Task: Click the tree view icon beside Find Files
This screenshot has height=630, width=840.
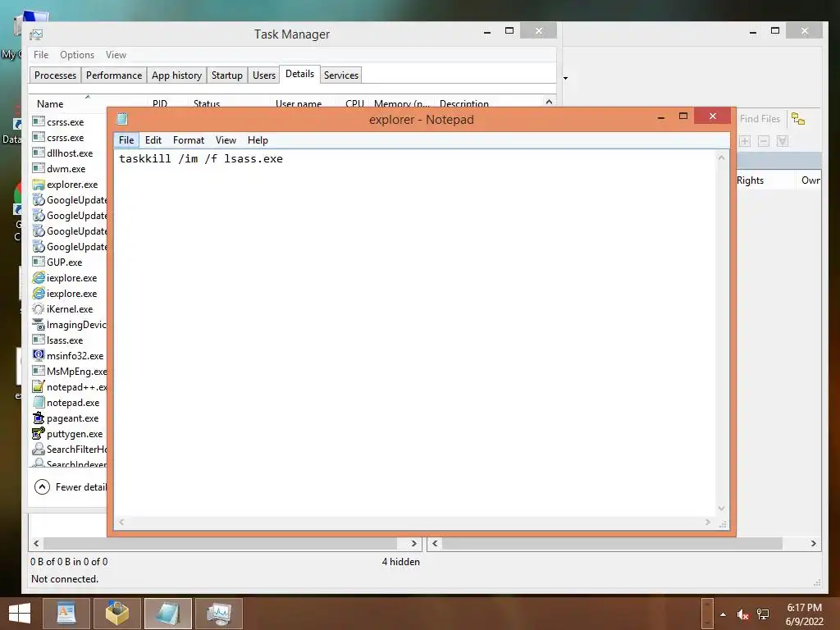Action: [x=798, y=119]
